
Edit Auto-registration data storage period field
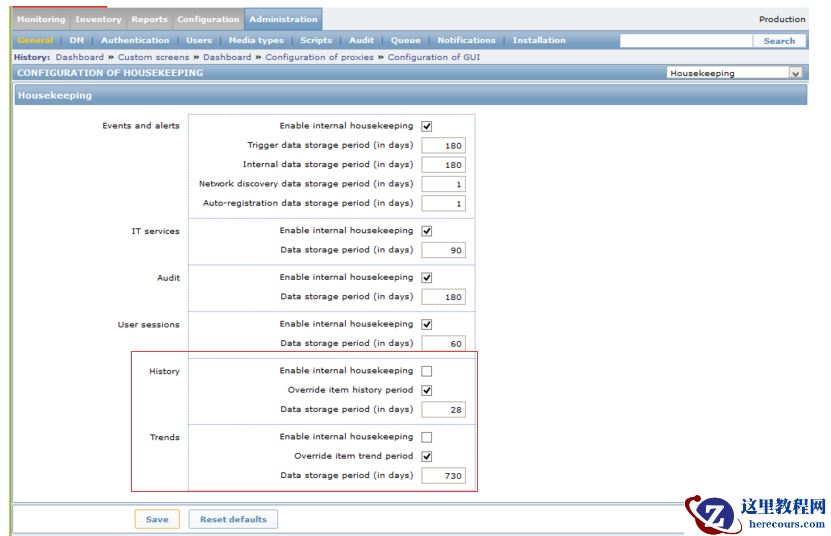(444, 204)
